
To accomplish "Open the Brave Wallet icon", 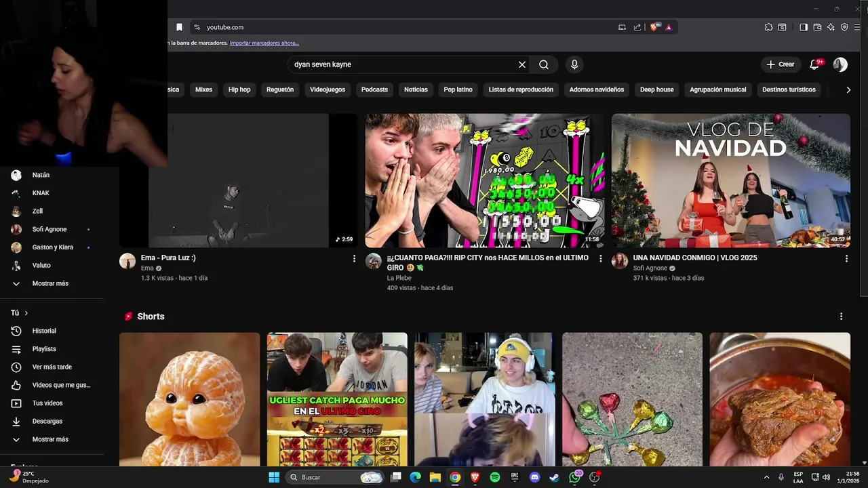I will [x=817, y=27].
